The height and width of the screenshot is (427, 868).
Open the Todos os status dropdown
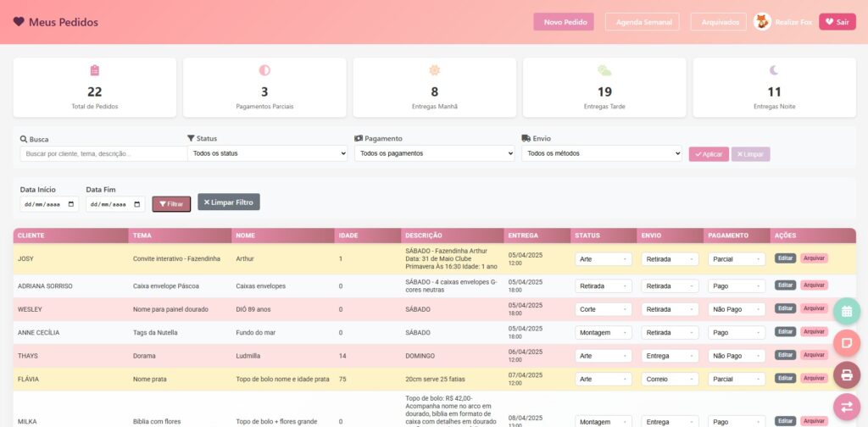tap(267, 153)
